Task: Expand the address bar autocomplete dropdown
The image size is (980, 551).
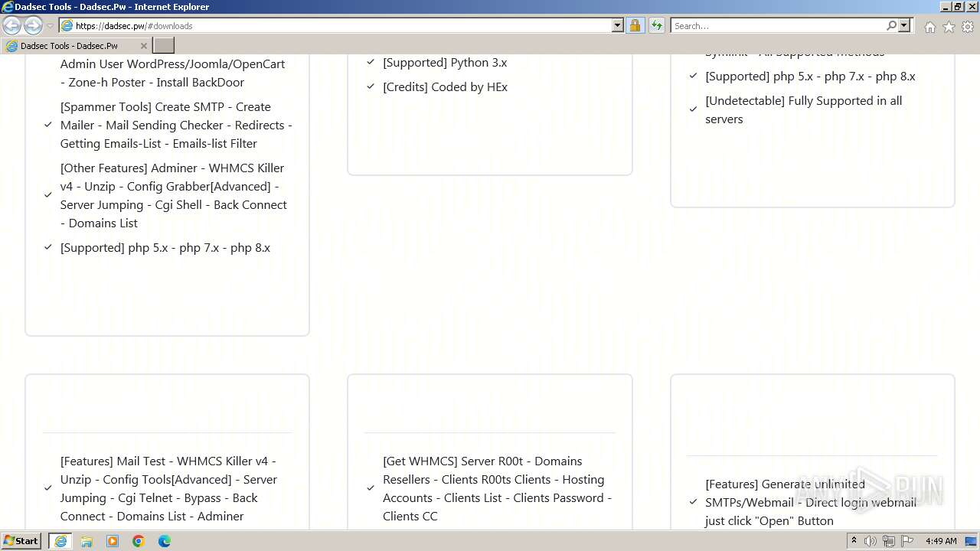Action: tap(618, 26)
